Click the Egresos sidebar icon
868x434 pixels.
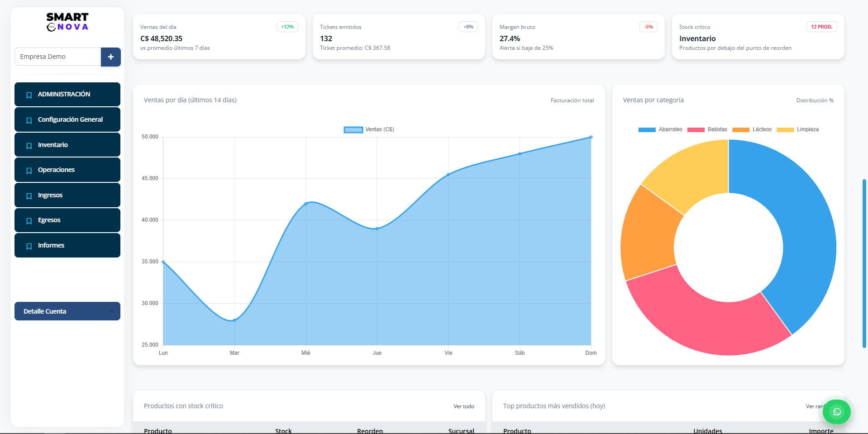(x=29, y=220)
